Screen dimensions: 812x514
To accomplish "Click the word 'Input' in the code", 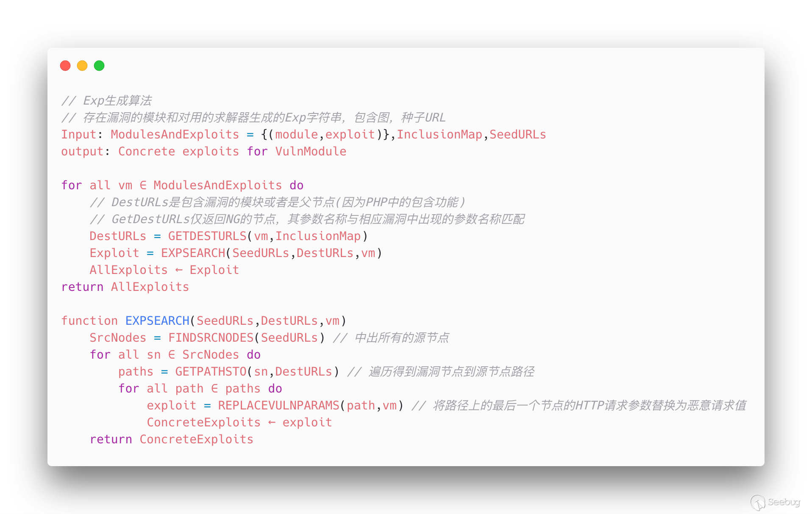I will (x=79, y=134).
